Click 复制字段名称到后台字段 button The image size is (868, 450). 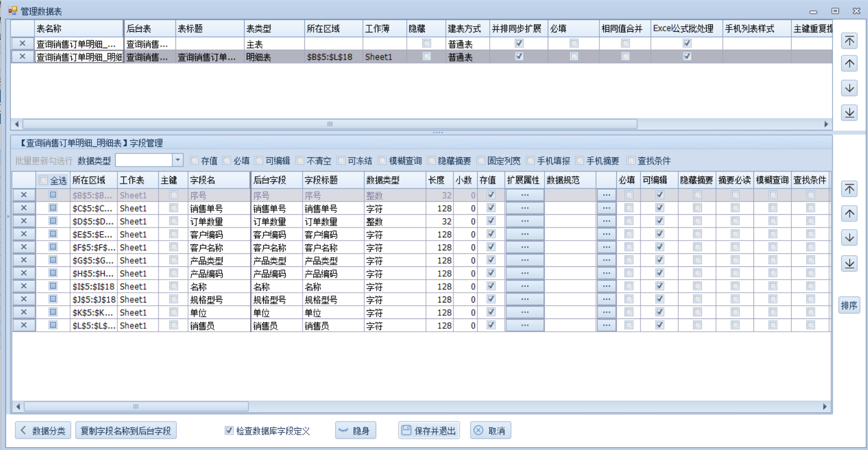click(126, 431)
